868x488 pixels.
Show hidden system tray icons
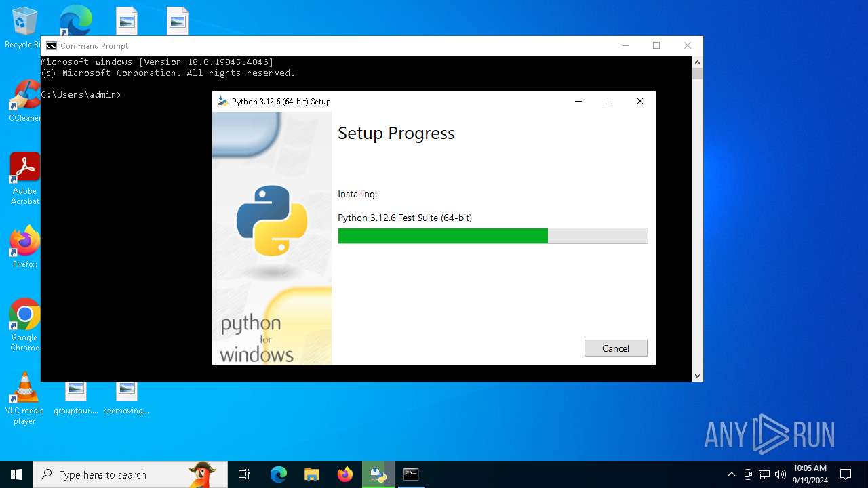pos(731,474)
